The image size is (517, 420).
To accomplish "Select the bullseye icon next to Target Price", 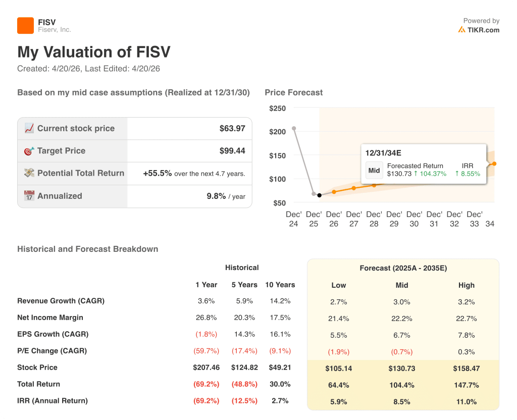I will point(29,151).
